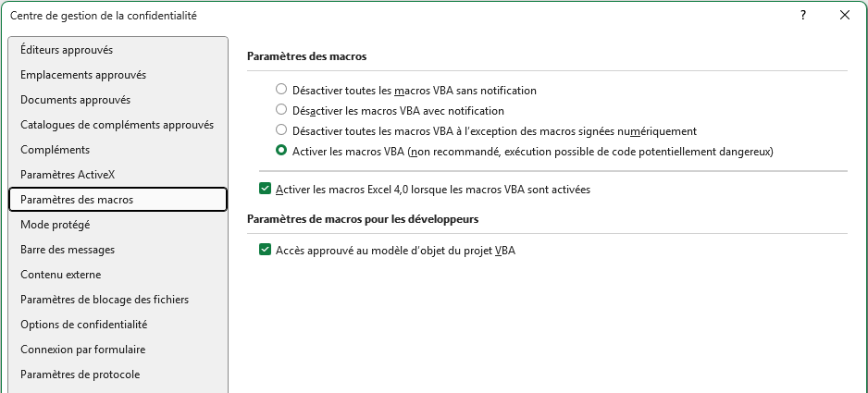Switch to Emplacements approuvés
Image resolution: width=868 pixels, height=393 pixels.
coord(83,75)
